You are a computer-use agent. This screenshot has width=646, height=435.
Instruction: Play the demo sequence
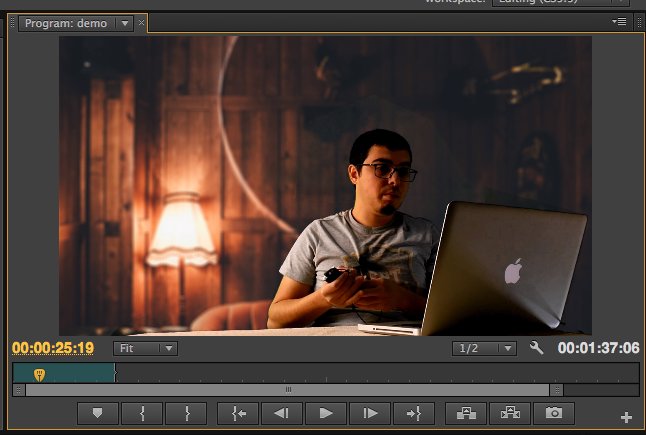326,413
